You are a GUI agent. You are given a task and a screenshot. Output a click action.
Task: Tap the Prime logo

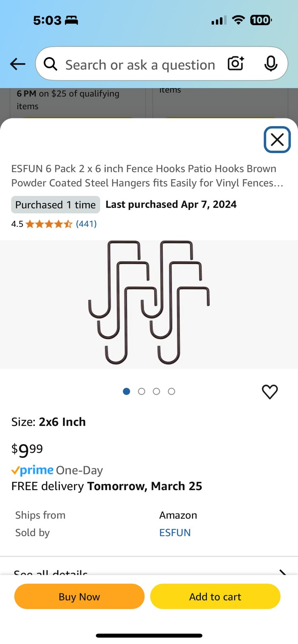pos(32,470)
